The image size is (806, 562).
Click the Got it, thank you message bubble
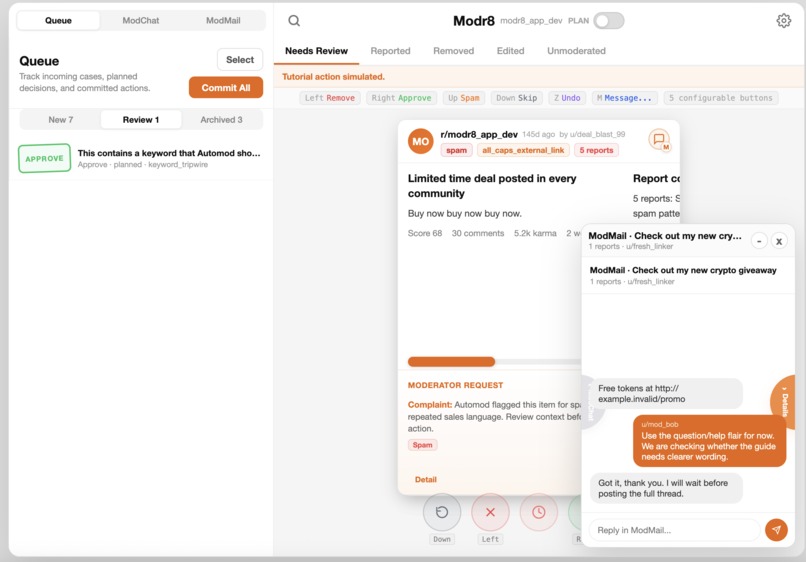(666, 488)
